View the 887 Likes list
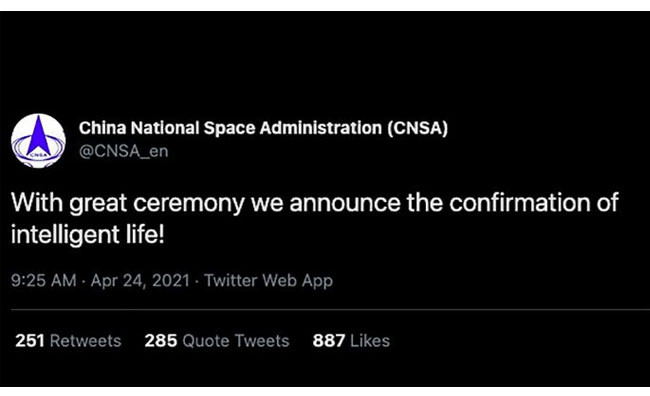Screen dimensions: 650x396 (x=351, y=341)
